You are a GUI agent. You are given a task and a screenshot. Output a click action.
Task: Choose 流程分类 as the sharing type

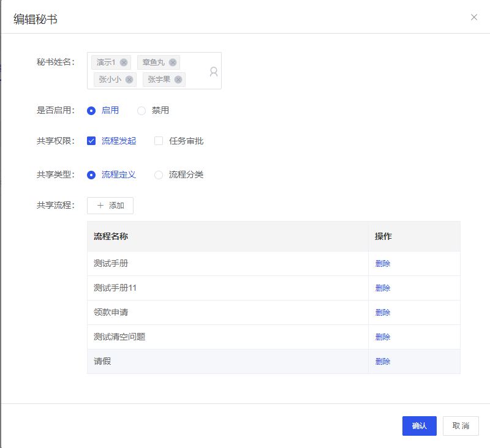pos(159,175)
